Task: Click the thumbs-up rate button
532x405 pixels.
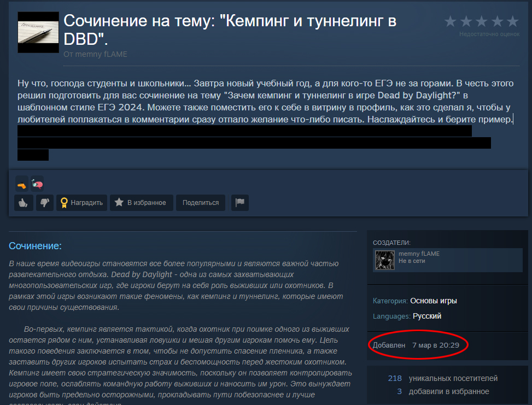Action: (24, 203)
